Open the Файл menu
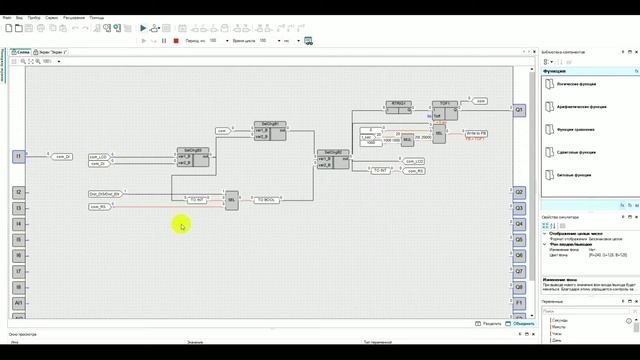640x360 pixels. pos(7,18)
